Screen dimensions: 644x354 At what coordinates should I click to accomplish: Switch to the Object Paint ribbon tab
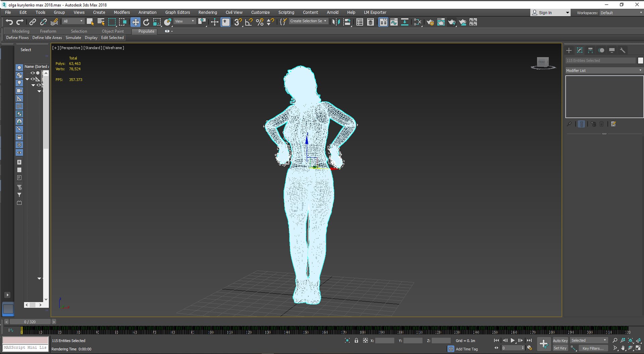click(113, 31)
